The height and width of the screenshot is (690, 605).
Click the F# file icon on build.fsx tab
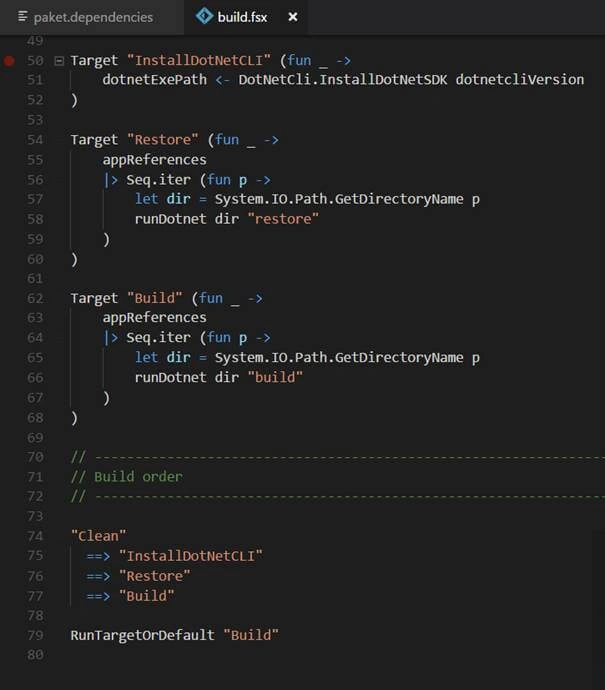tap(204, 16)
